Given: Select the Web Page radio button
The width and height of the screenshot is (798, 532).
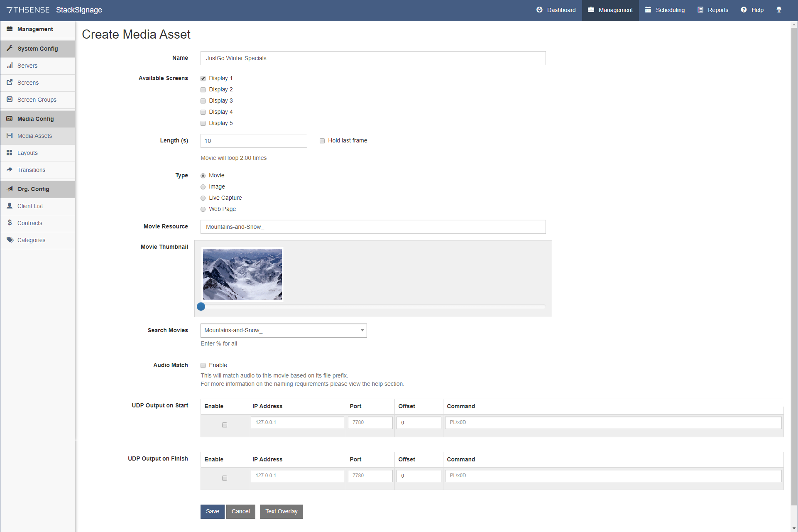Looking at the screenshot, I should (x=203, y=209).
